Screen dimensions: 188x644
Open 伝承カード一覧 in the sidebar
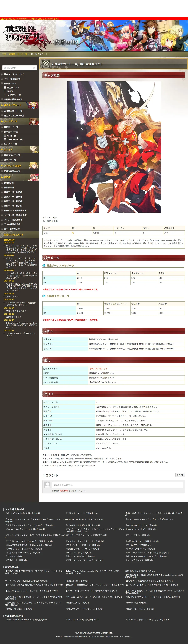point(11,132)
